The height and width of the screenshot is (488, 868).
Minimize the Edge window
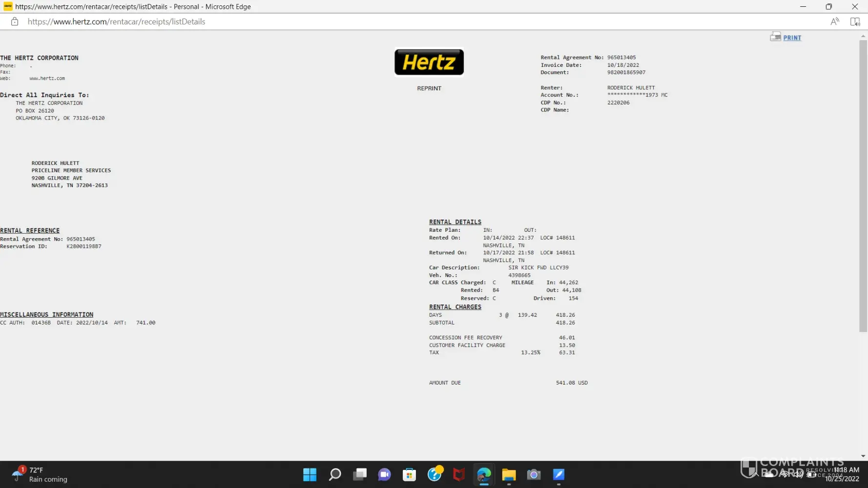pos(803,6)
